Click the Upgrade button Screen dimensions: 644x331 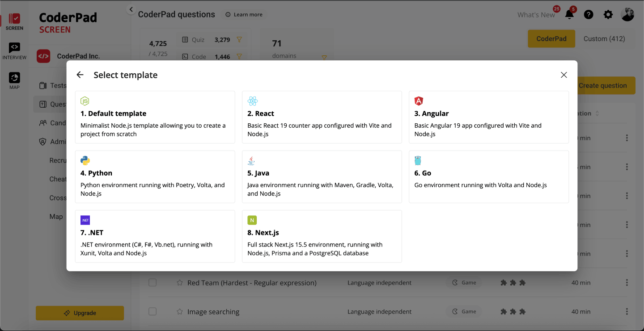pos(80,313)
